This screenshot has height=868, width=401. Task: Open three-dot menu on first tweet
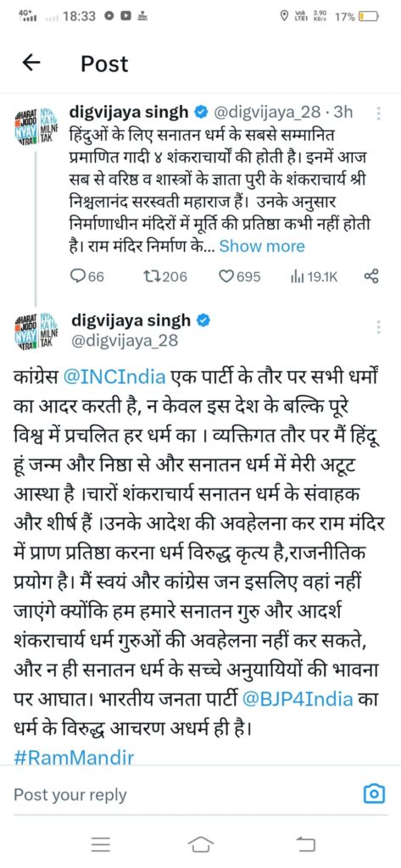point(378,114)
